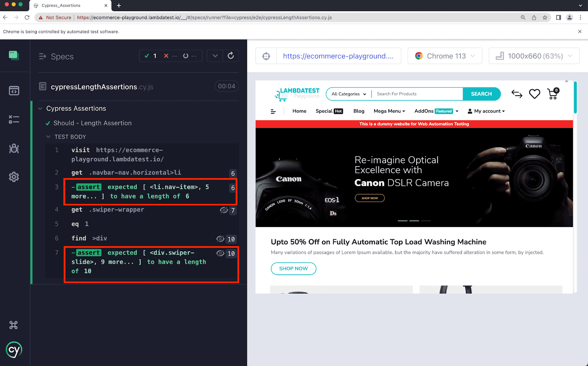The image size is (588, 366).
Task: Open the Chrome 113 browser dropdown
Action: tap(445, 56)
